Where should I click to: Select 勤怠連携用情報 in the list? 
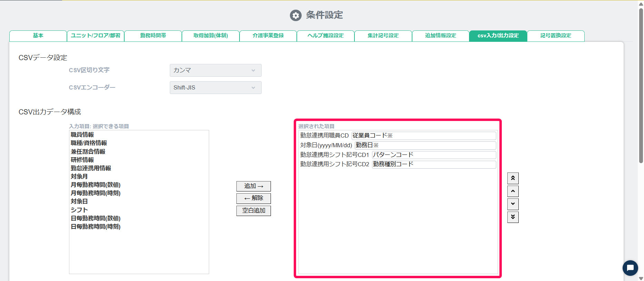(91, 168)
